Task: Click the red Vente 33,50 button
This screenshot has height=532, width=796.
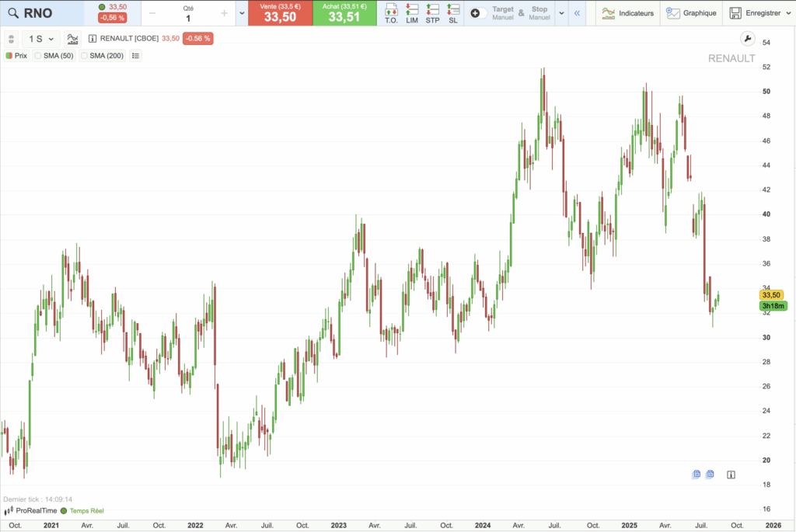Action: click(280, 13)
